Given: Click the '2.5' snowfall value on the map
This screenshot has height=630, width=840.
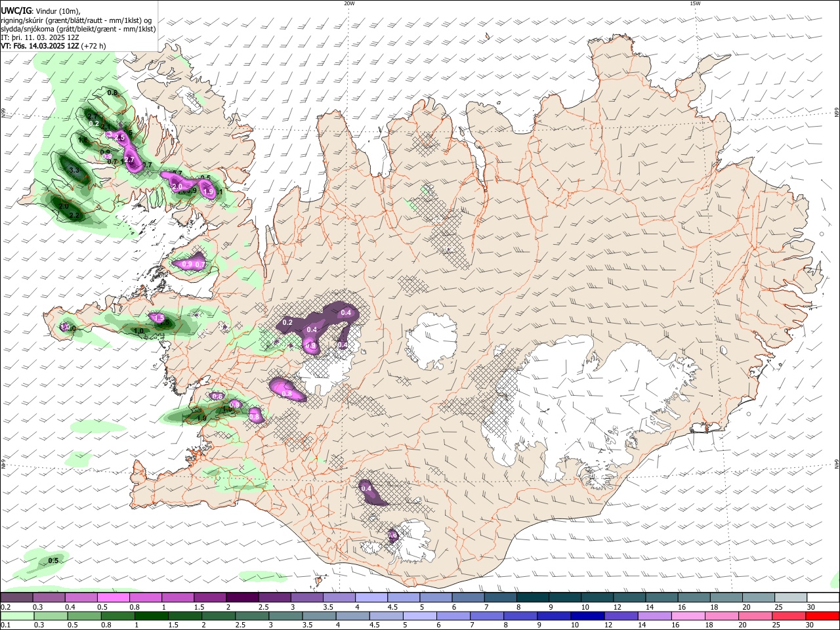Looking at the screenshot, I should coord(120,138).
